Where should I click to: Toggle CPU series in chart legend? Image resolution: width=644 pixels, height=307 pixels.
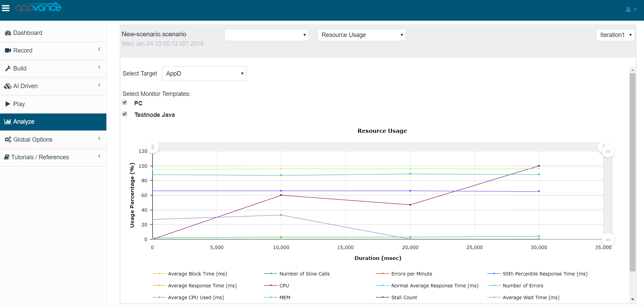coord(284,286)
